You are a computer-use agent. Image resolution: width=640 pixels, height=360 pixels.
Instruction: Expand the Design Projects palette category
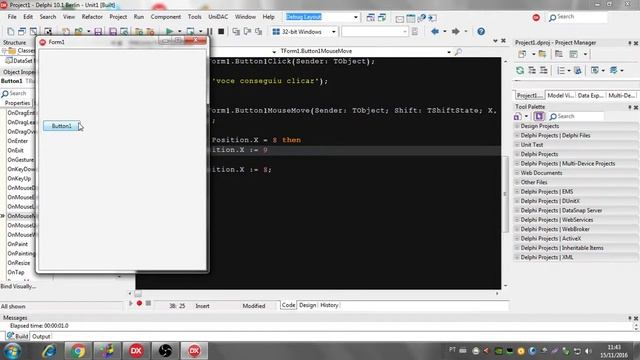point(517,126)
